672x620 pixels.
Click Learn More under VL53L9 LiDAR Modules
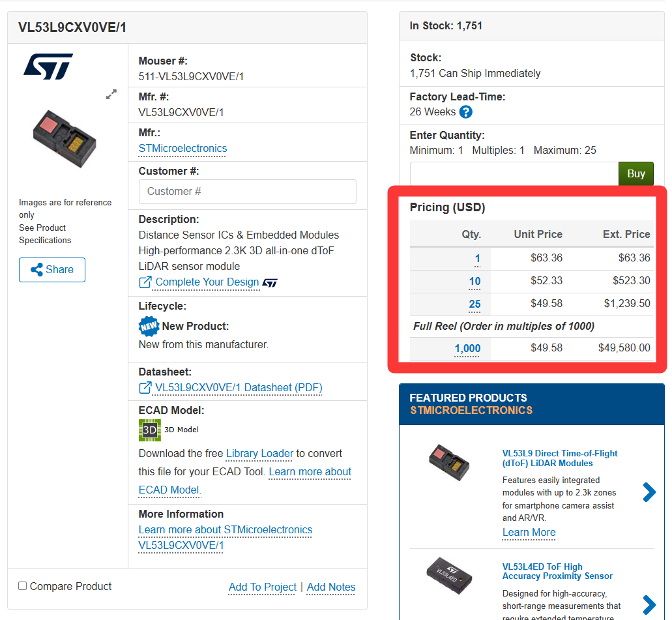(529, 533)
